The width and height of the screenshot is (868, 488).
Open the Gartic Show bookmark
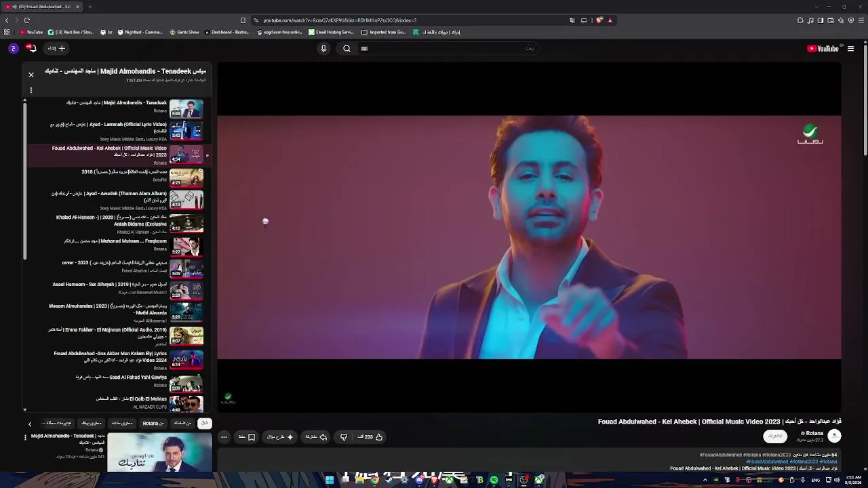tap(184, 32)
